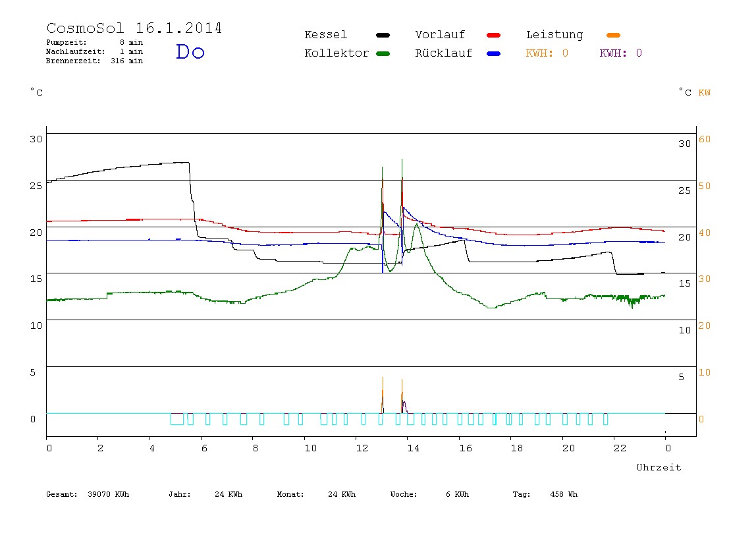Image resolution: width=756 pixels, height=535 pixels.
Task: Select the red Vorlauf legend swatch
Action: click(494, 35)
